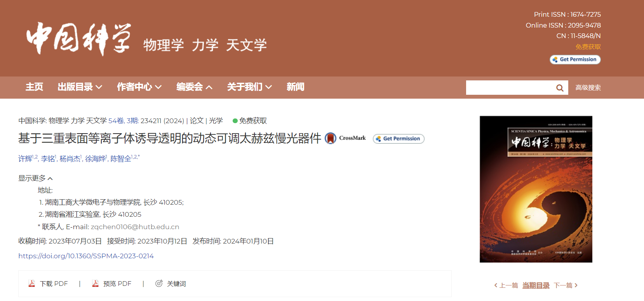Screen dimensions: 644x301
Task: Click the 下载 PDF download icon
Action: (x=32, y=284)
